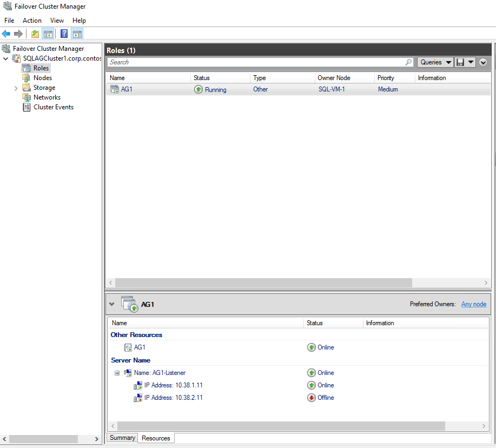Screen dimensions: 496x448
Task: Select the 'IP Address: 10.38.1.11' row
Action: pyautogui.click(x=298, y=385)
